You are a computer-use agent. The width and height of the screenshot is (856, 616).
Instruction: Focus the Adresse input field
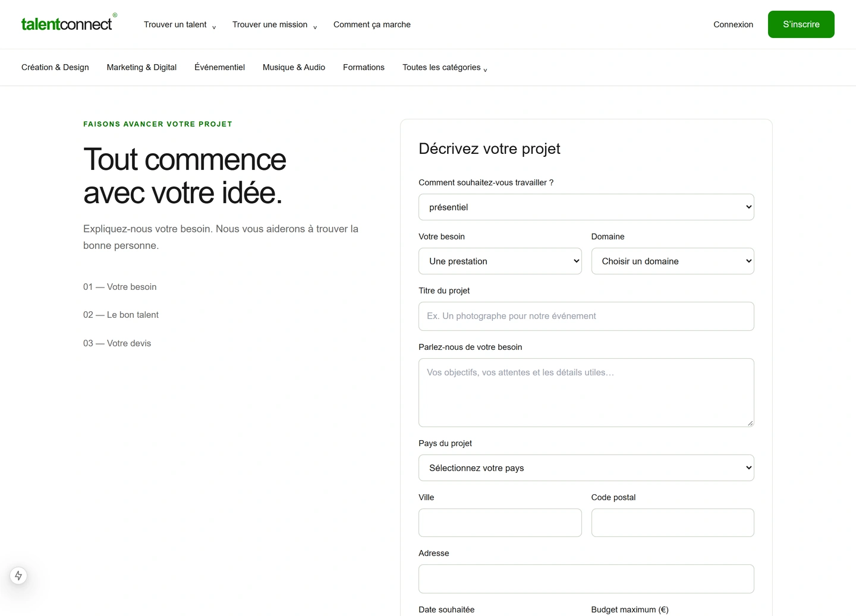pyautogui.click(x=586, y=579)
